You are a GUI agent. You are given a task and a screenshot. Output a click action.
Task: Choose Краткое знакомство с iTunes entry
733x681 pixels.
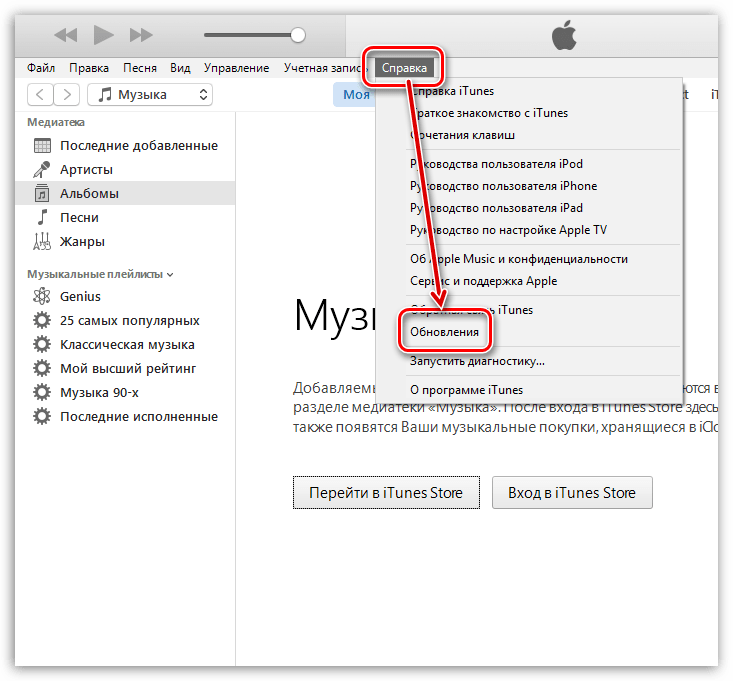[x=530, y=113]
